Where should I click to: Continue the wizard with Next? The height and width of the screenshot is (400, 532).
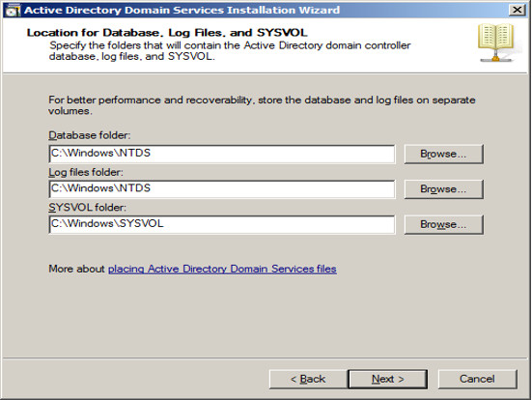[x=388, y=379]
